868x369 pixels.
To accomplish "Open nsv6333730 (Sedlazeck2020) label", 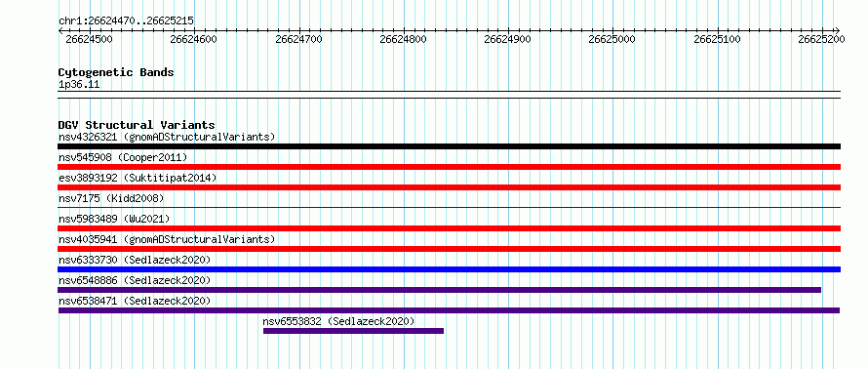I will pos(135,260).
